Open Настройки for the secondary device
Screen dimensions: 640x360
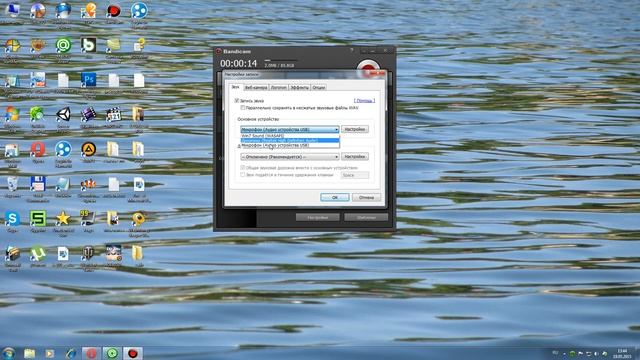tap(355, 157)
